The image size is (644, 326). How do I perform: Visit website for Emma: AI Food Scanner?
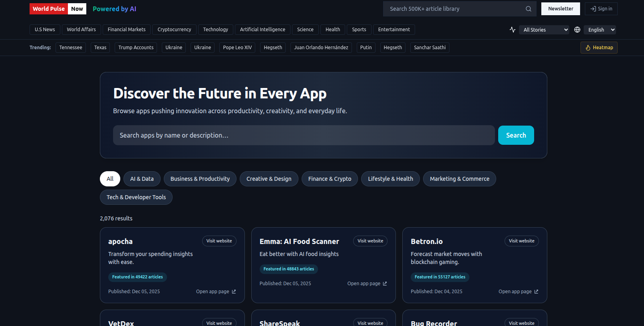(x=370, y=241)
